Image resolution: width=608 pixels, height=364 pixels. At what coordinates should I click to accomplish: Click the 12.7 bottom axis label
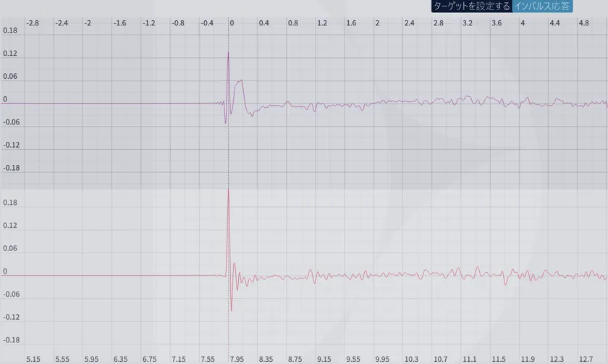click(586, 359)
